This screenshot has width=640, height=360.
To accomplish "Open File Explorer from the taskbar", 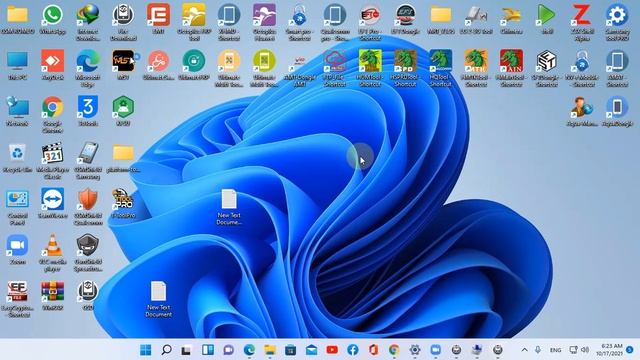I will click(x=270, y=350).
